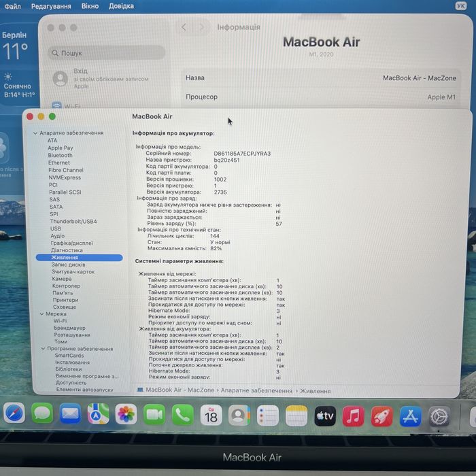Go forward in the Settings window
This screenshot has height=476, width=476.
point(201,27)
